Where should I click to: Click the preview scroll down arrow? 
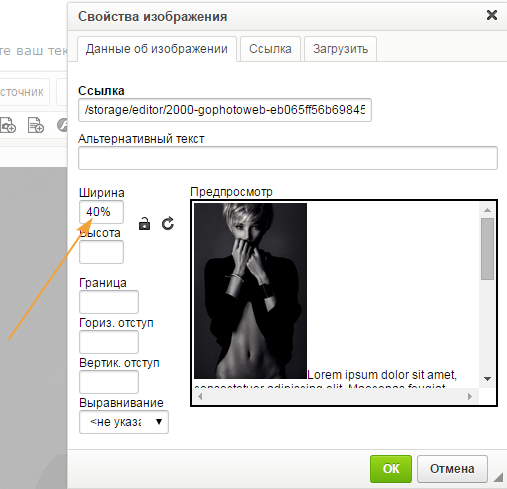(x=487, y=379)
